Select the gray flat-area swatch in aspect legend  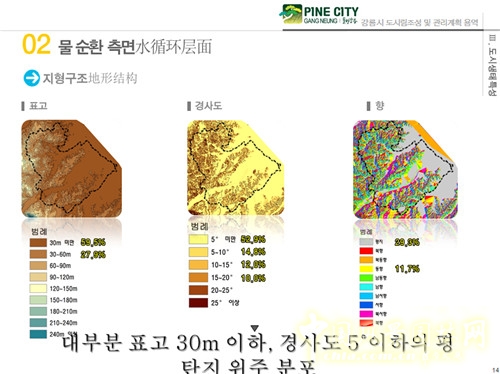366,242
